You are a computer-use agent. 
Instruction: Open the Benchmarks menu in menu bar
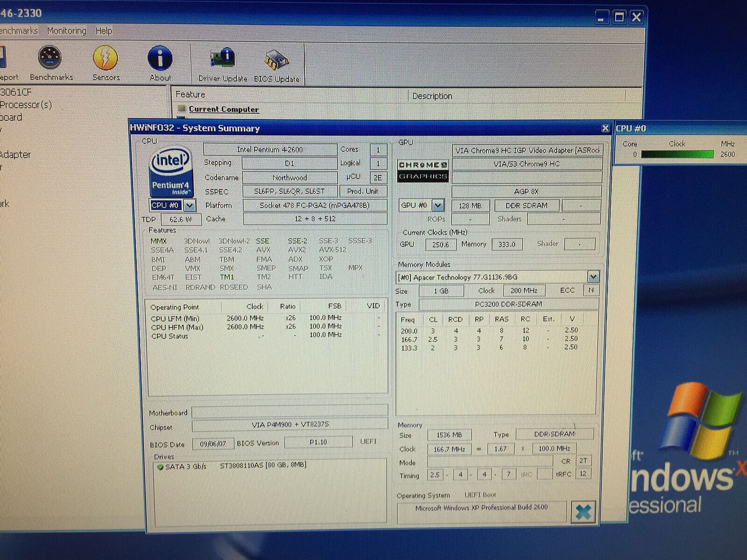(19, 31)
